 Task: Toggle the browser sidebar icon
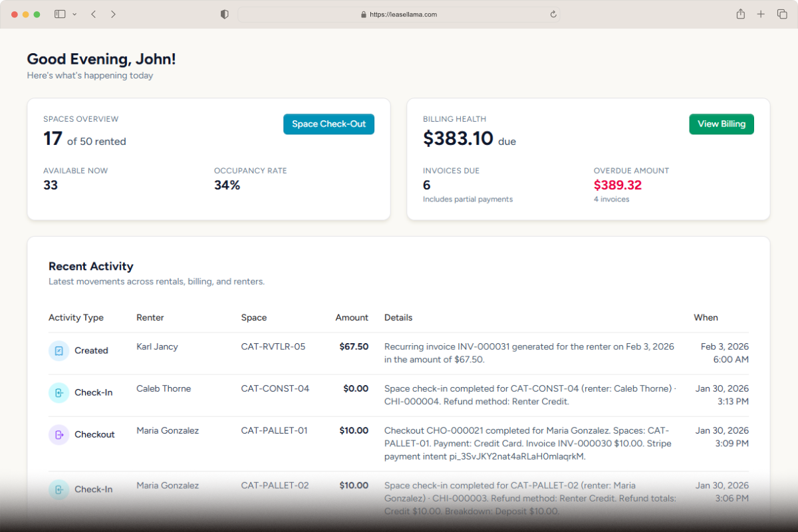[x=60, y=14]
